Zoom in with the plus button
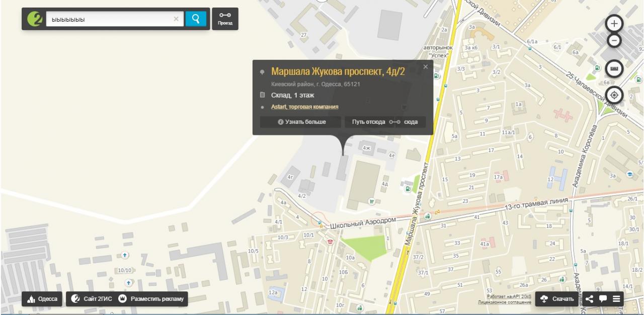The width and height of the screenshot is (644, 315). pyautogui.click(x=614, y=23)
